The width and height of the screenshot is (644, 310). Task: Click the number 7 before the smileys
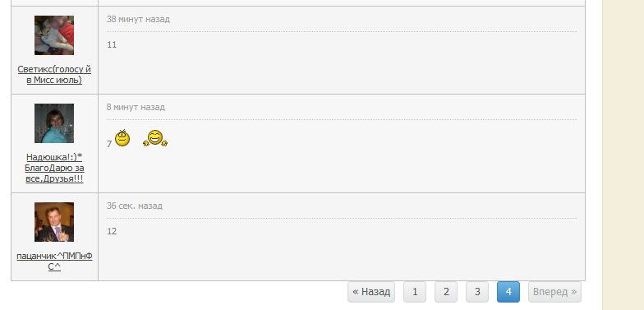coord(109,144)
